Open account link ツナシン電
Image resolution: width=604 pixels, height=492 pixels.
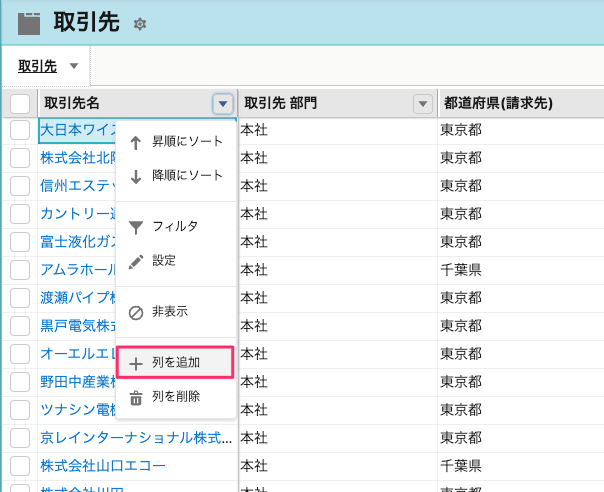click(x=78, y=410)
